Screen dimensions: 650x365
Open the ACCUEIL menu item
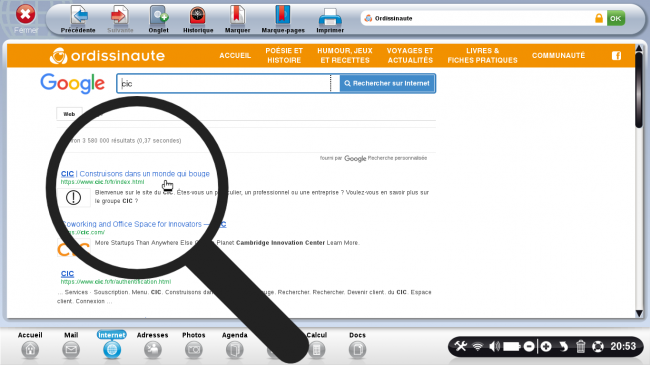(235, 56)
